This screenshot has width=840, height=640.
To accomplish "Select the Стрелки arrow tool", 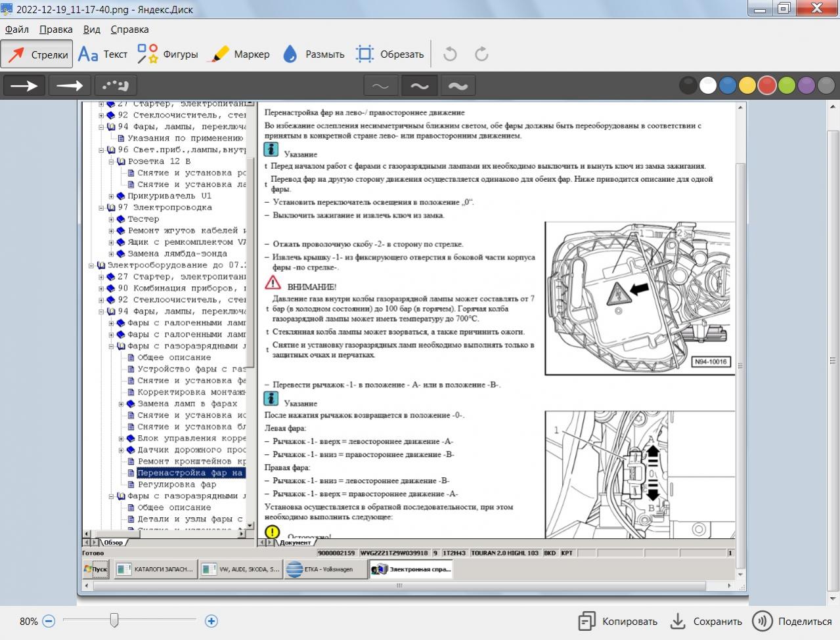I will tap(37, 54).
